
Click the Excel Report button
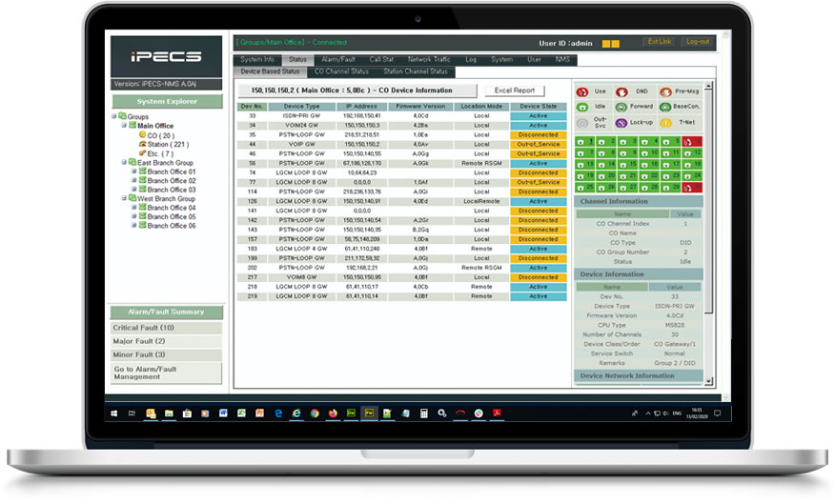(x=515, y=91)
